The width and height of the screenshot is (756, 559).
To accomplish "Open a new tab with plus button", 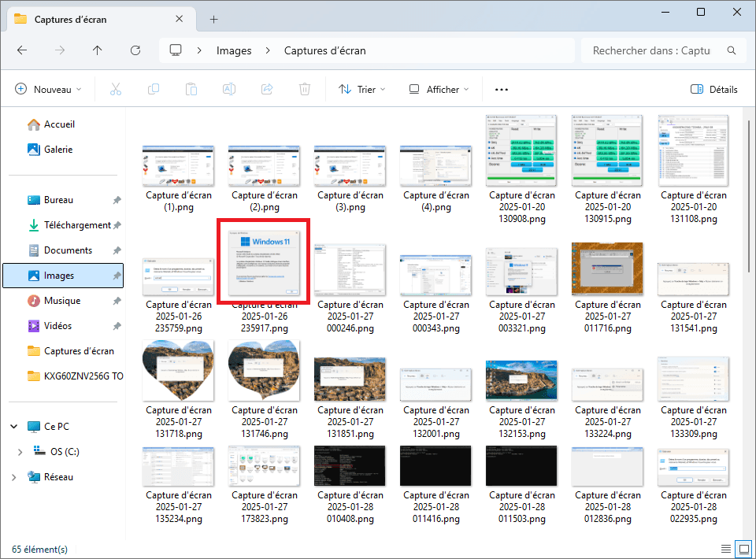I will point(214,19).
